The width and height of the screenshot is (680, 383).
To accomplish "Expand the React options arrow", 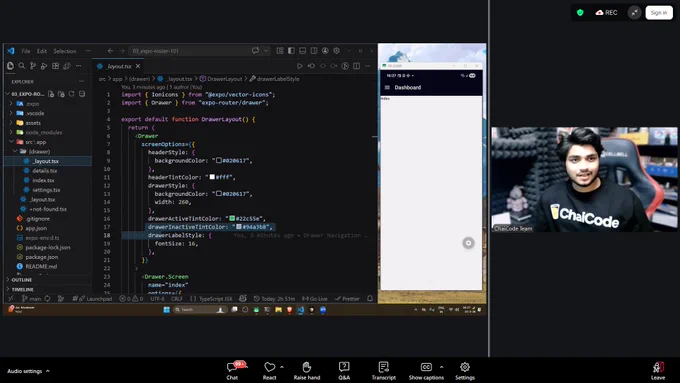I will coord(282,367).
